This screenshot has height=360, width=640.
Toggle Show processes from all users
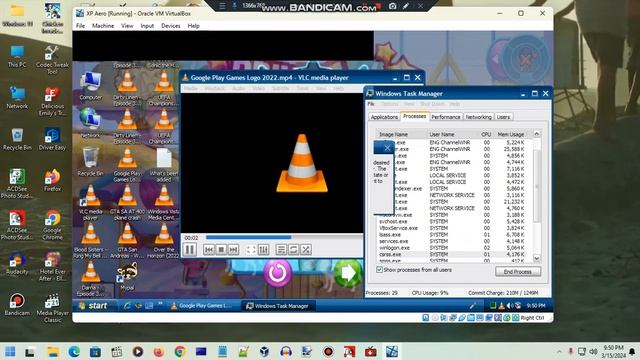(x=379, y=270)
